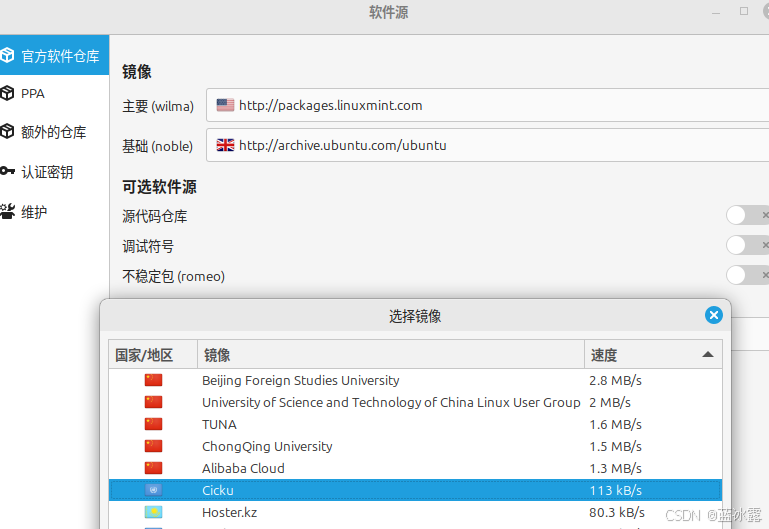Minimize the 软件源 window
Image resolution: width=769 pixels, height=529 pixels.
[x=716, y=12]
